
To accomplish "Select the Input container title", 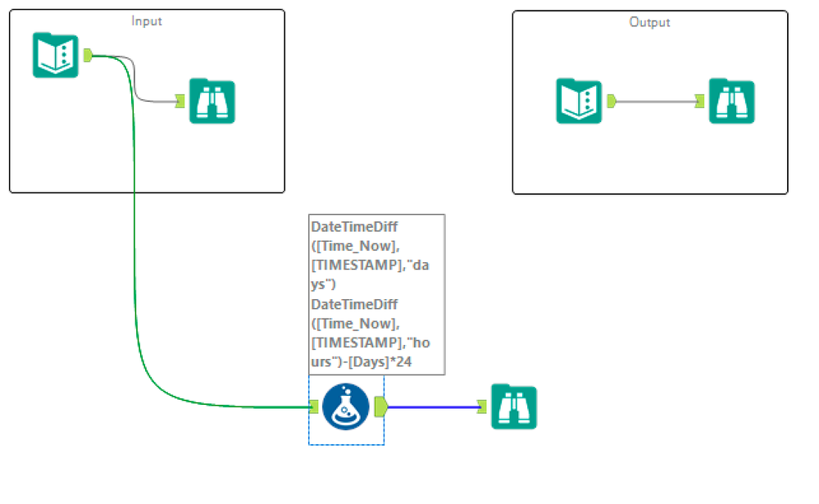I will (147, 21).
